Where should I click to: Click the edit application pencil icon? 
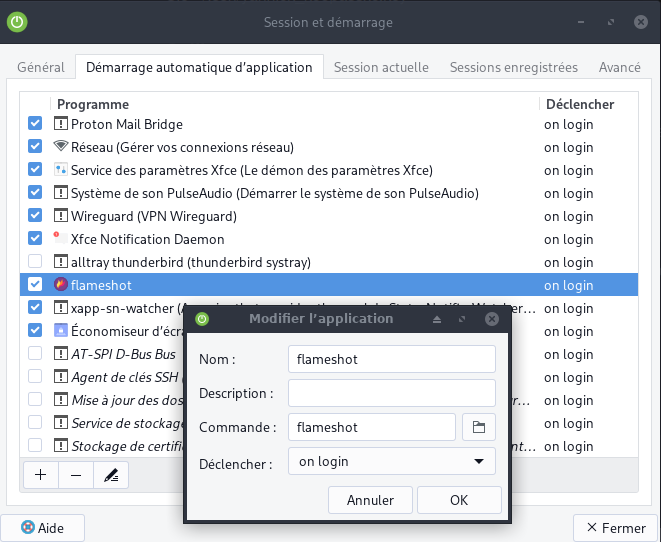[x=110, y=476]
